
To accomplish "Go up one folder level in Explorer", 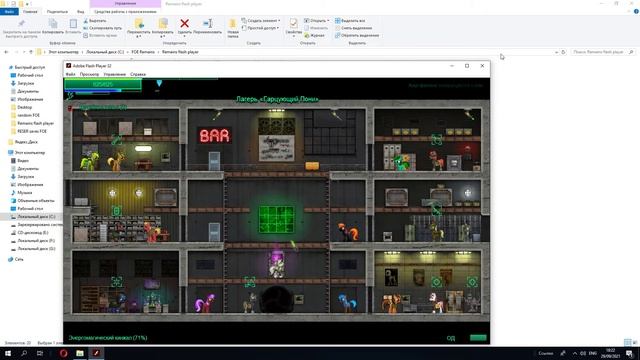I will tap(31, 52).
